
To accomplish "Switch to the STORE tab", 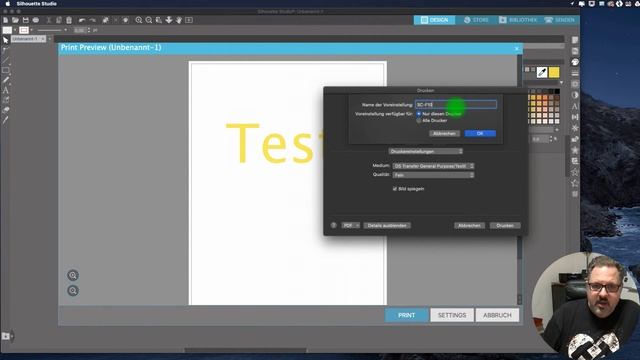I will click(476, 20).
